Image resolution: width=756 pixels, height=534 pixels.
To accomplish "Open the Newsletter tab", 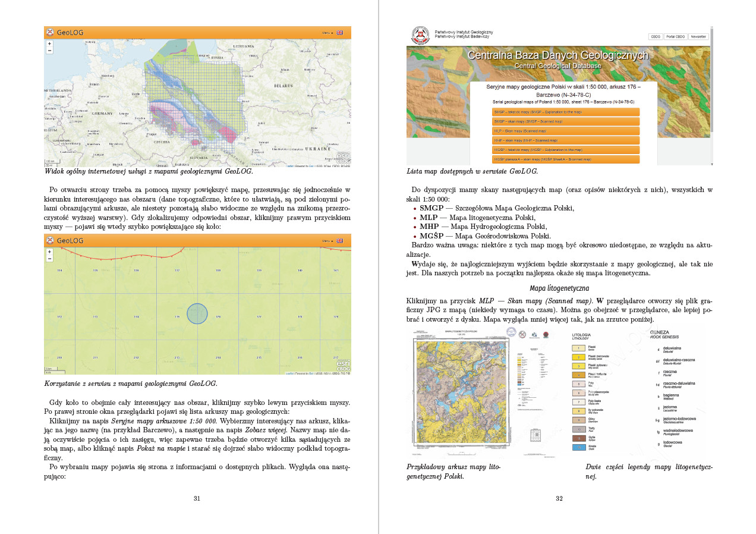I will (698, 36).
